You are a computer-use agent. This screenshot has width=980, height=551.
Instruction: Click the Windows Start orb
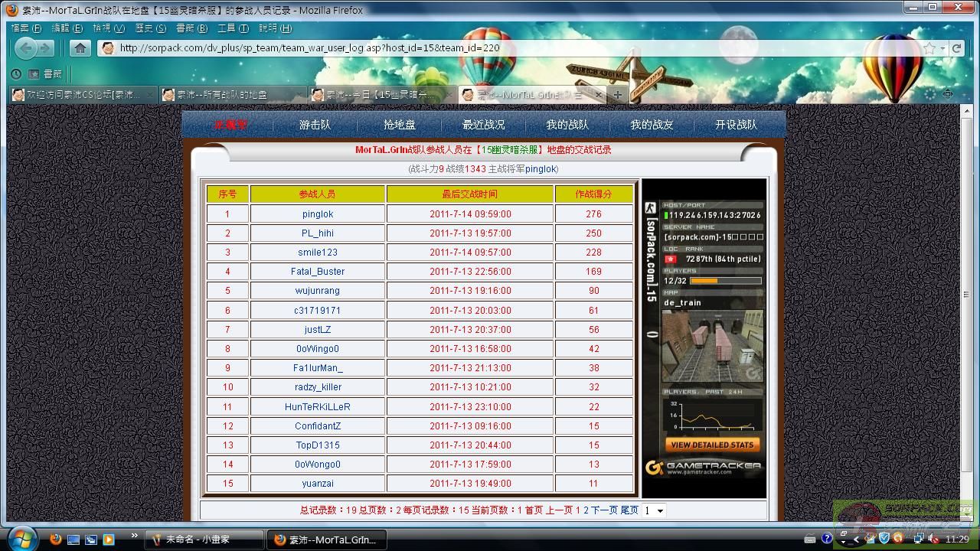click(21, 538)
